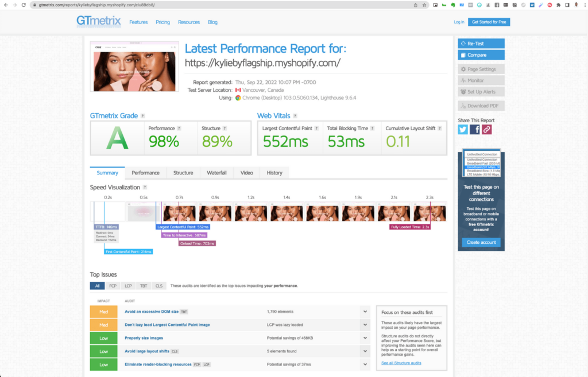Screen dimensions: 588x377
Task: Click the site screenshot thumbnail
Action: click(134, 67)
